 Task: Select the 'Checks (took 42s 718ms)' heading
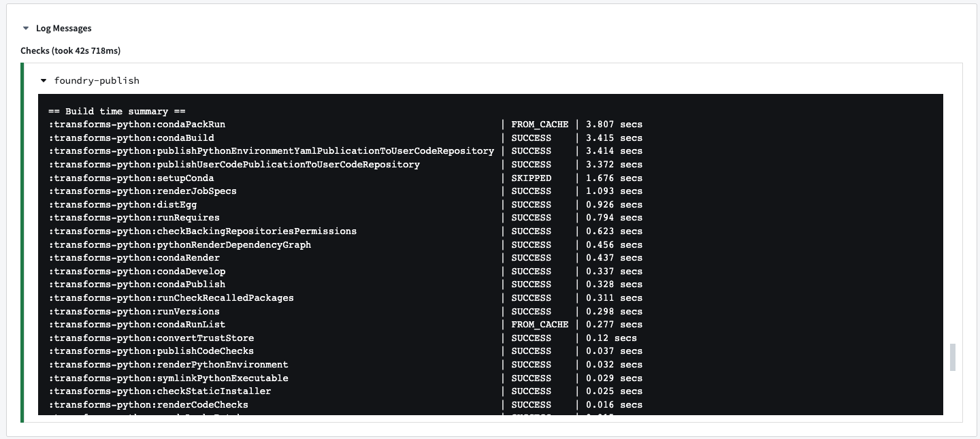[71, 50]
